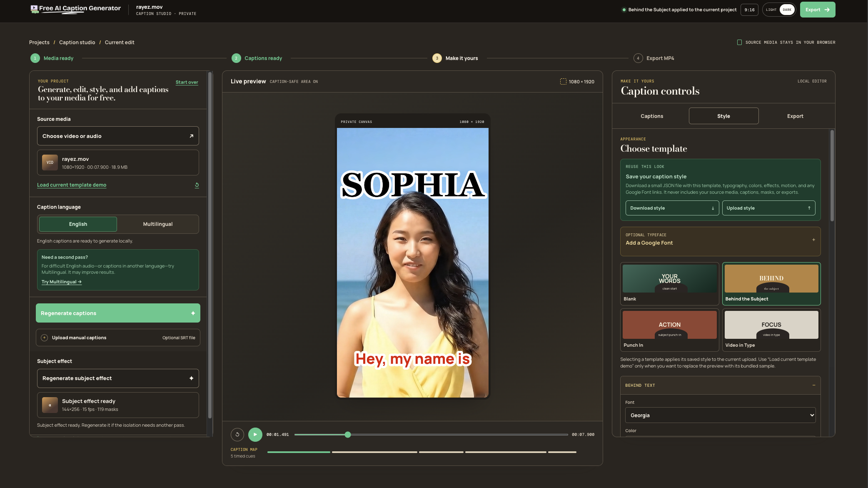Open Caption studio breadcrumb link

coord(77,43)
